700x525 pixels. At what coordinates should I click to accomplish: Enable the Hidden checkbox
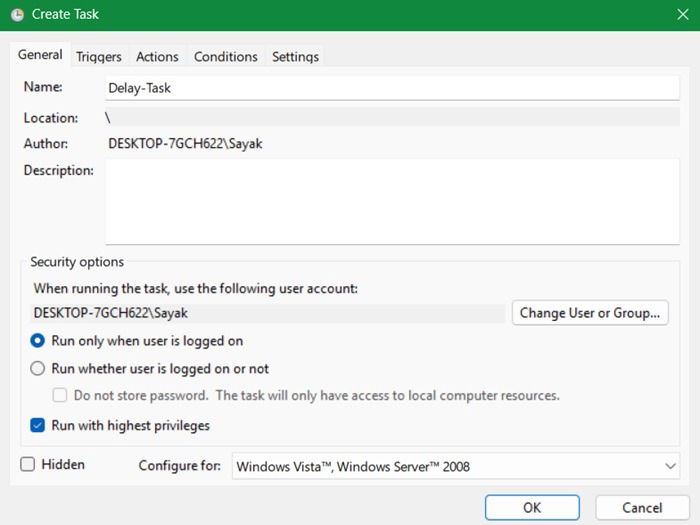pos(28,465)
